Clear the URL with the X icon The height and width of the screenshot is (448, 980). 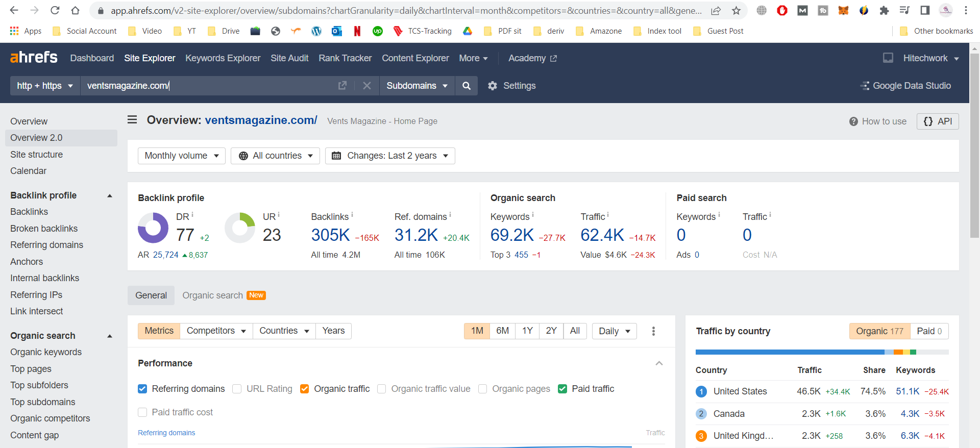click(x=366, y=86)
